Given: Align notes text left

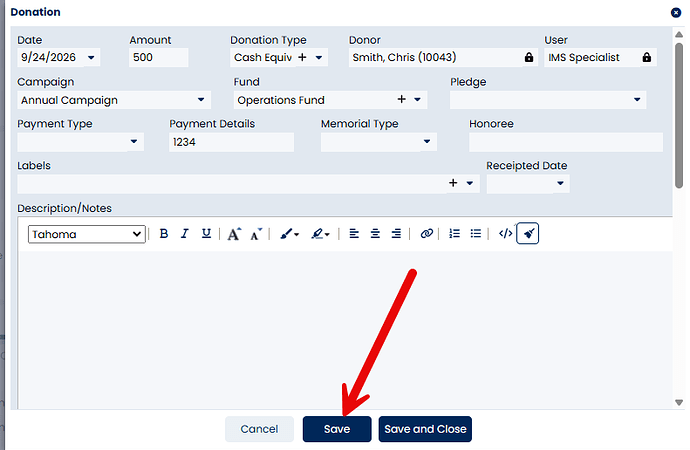Looking at the screenshot, I should (354, 234).
